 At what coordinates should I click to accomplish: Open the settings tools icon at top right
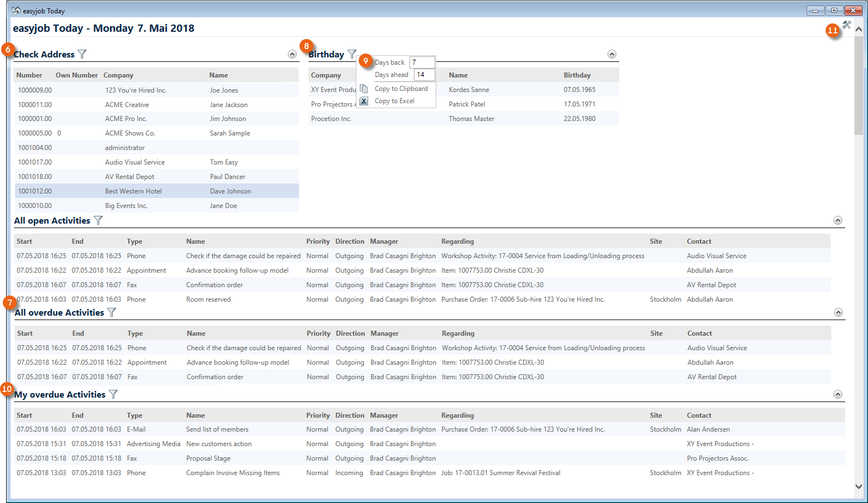(x=847, y=25)
